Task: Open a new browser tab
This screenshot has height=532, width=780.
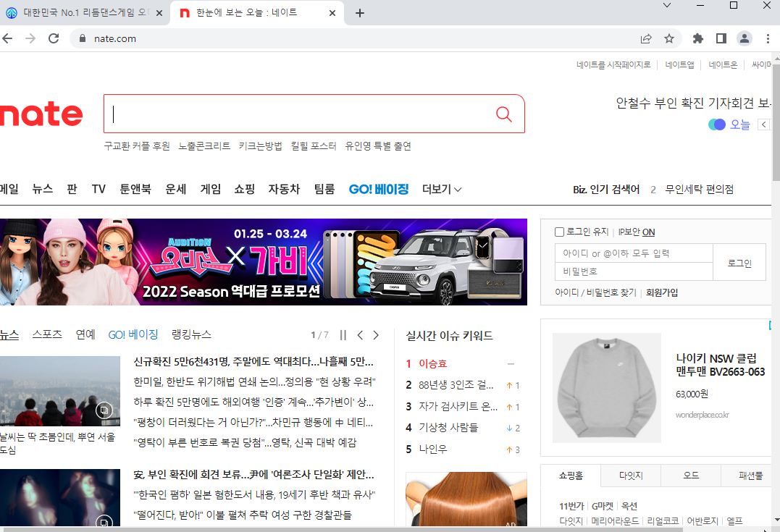Action: 360,13
